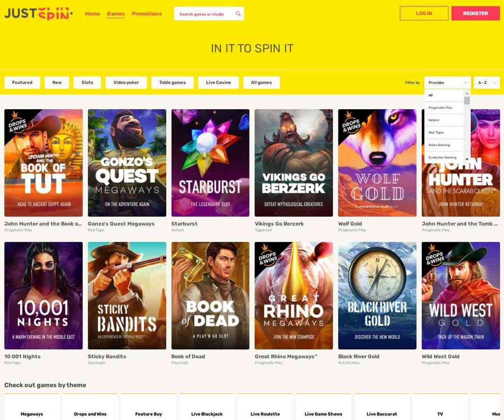Click the Drops & Wins badge on Great Rhino Megaways

click(x=267, y=257)
